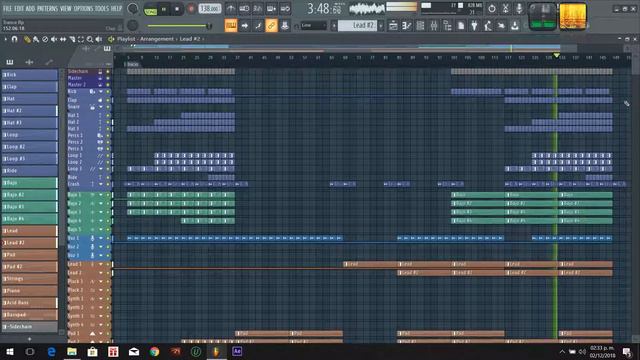Viewport: 640px width, 360px height.
Task: Expand the Bajo 1 track arrow
Action: coord(101,195)
